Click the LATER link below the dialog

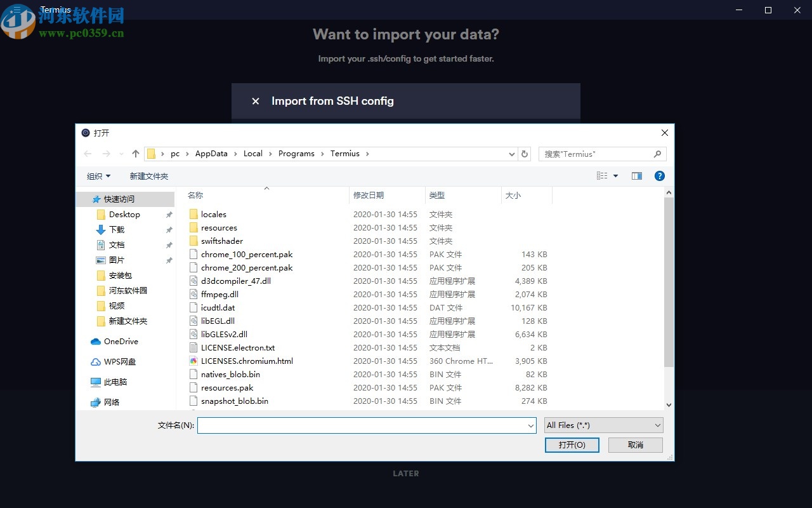[406, 473]
